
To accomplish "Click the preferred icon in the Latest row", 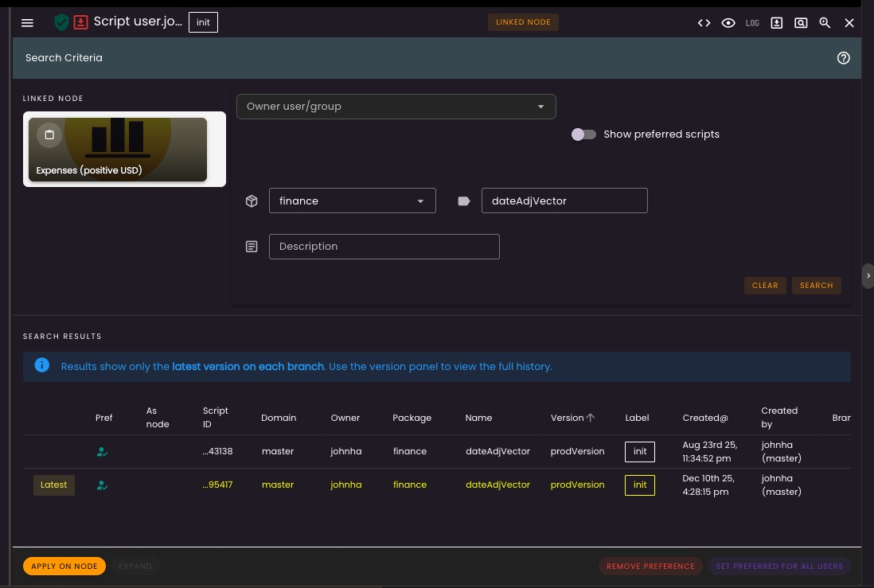I will 103,485.
